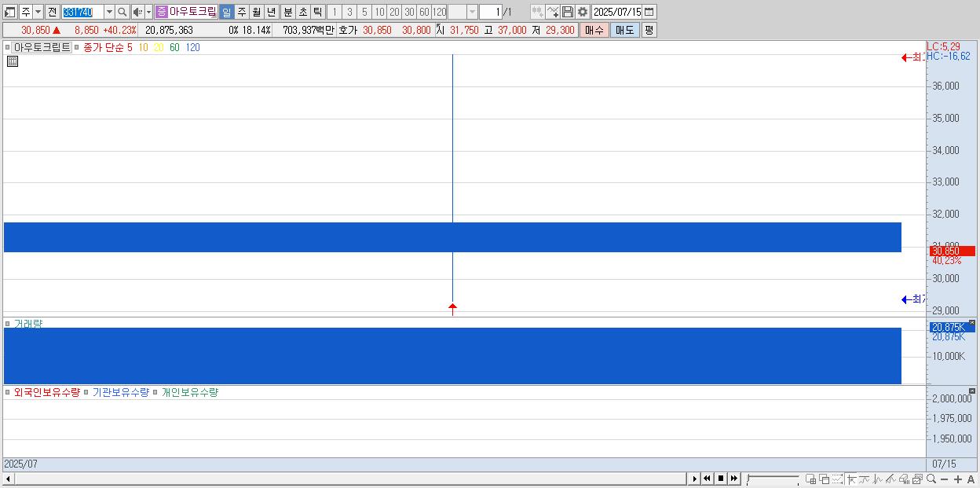Click the yellow 20 moving average label

(159, 47)
